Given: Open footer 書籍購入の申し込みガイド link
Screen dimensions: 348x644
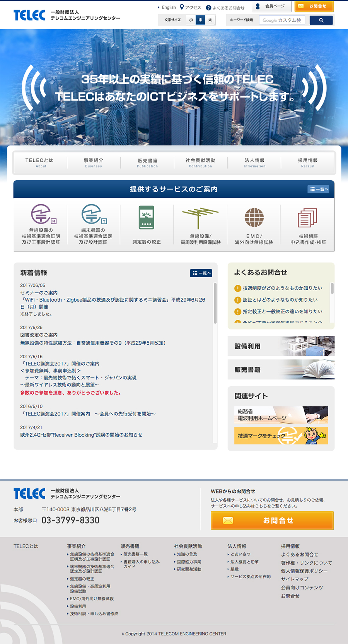Looking at the screenshot, I should pyautogui.click(x=141, y=564).
